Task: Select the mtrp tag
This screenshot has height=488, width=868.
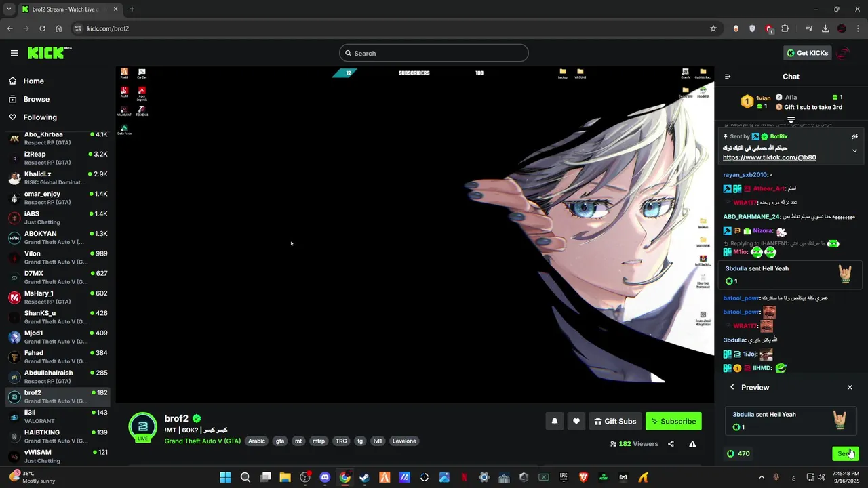Action: tap(318, 441)
